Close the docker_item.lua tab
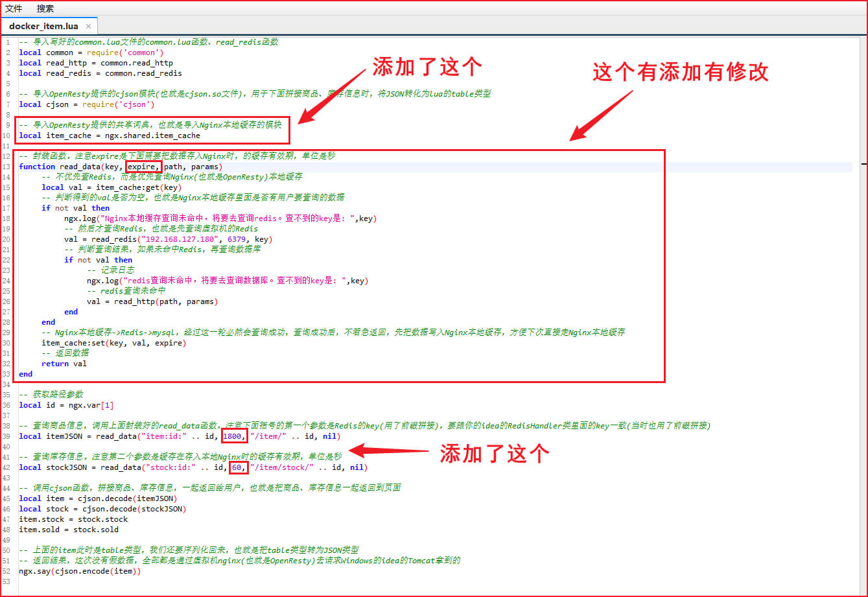This screenshot has height=597, width=868. [89, 26]
